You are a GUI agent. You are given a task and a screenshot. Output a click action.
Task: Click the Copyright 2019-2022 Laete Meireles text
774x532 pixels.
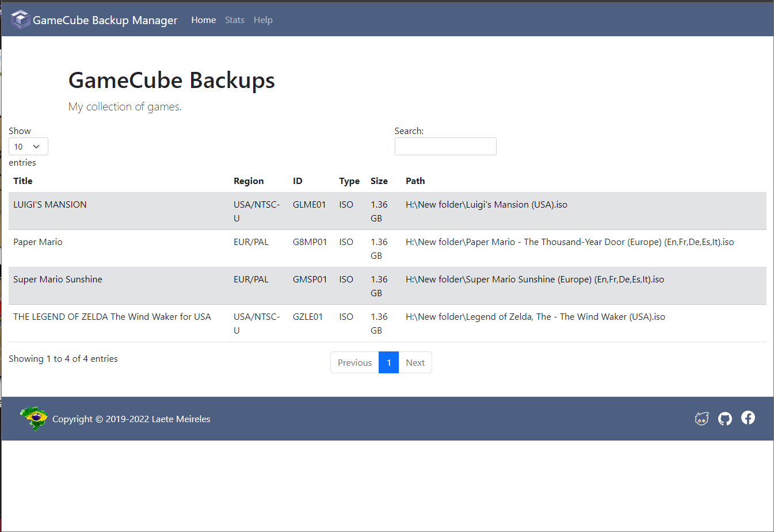131,419
